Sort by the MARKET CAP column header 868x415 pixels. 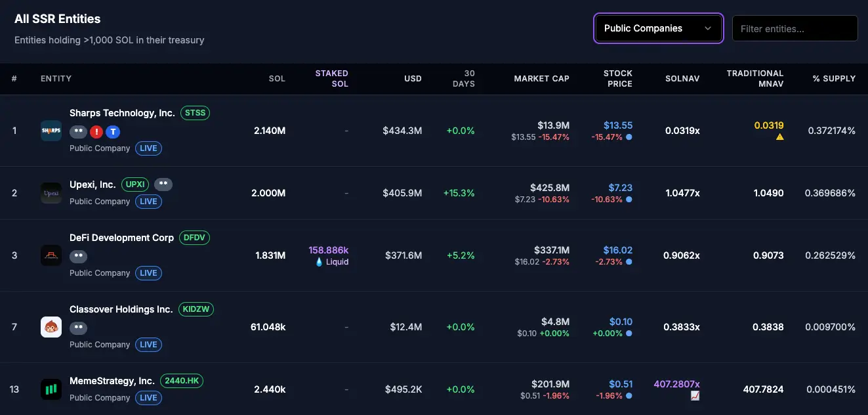click(542, 79)
